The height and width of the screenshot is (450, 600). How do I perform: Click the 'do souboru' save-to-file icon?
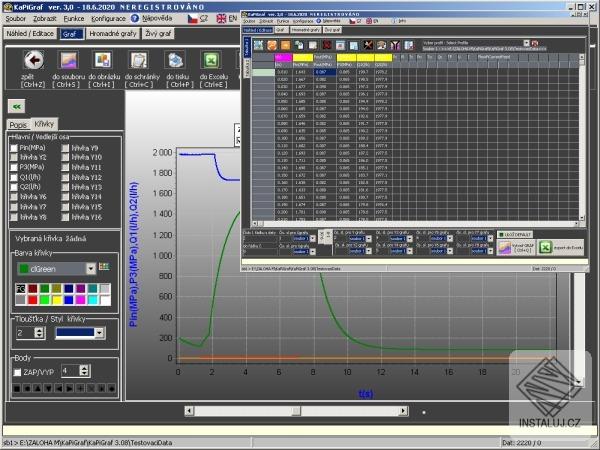tap(68, 60)
